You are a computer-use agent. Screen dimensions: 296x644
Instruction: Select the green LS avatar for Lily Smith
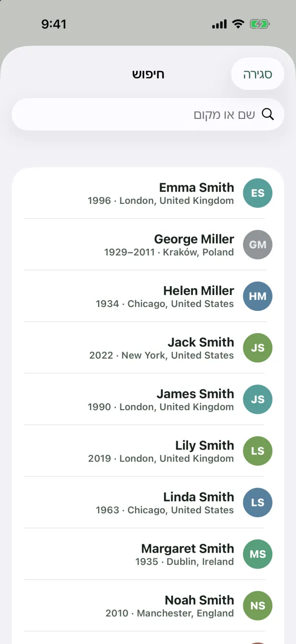(258, 451)
